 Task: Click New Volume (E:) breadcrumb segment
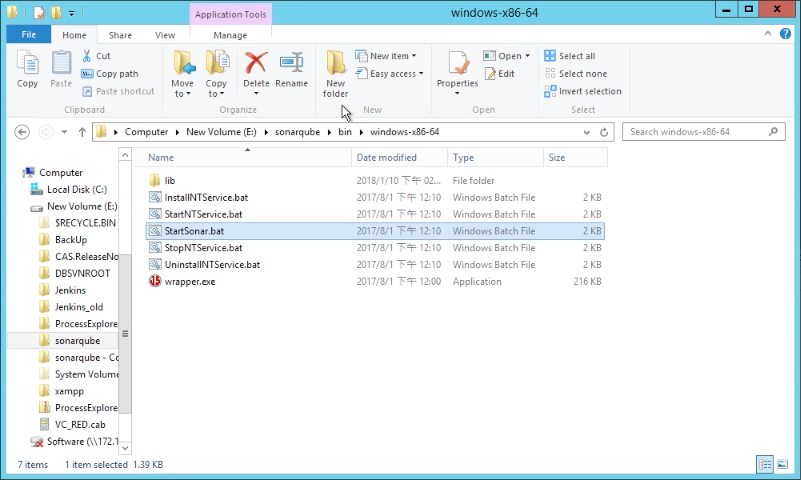[221, 132]
